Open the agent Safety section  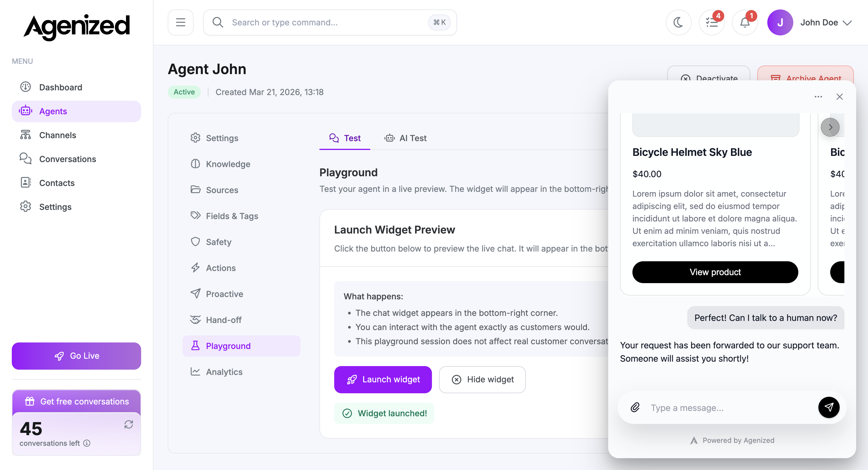click(x=241, y=242)
